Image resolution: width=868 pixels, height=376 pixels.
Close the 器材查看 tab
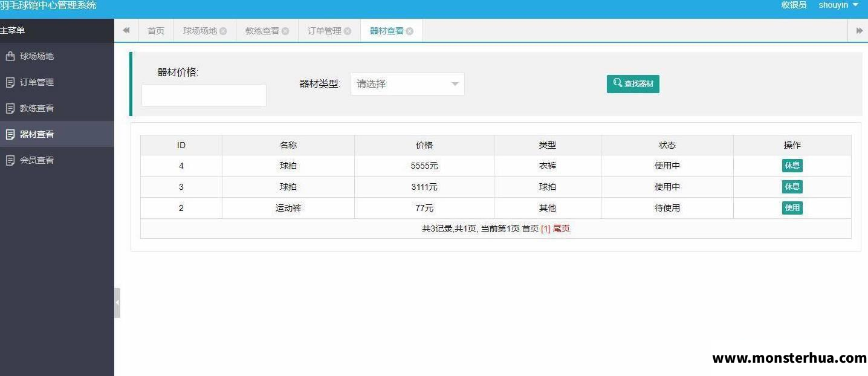410,31
